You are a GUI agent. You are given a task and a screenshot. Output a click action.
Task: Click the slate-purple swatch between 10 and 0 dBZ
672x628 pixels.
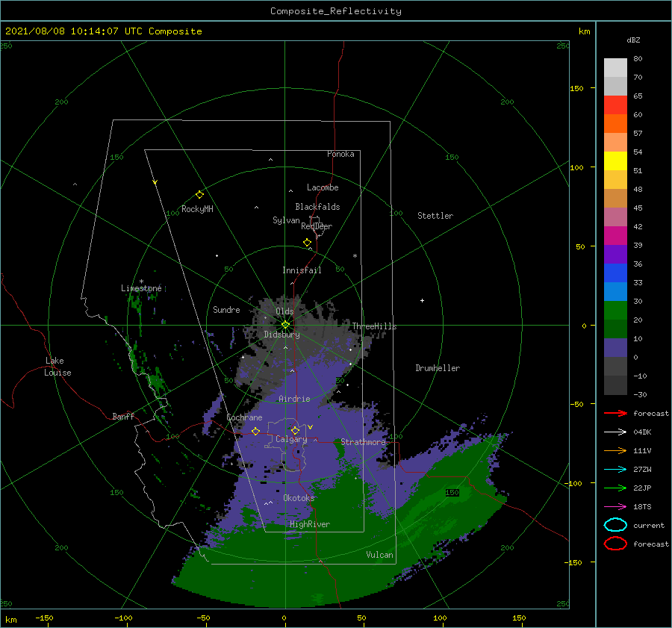point(615,347)
